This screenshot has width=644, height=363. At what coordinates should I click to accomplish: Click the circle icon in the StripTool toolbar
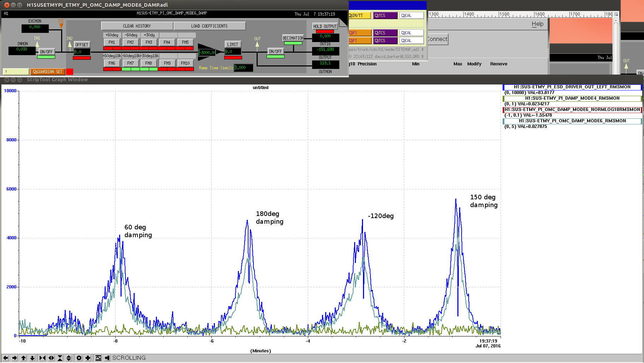79,358
